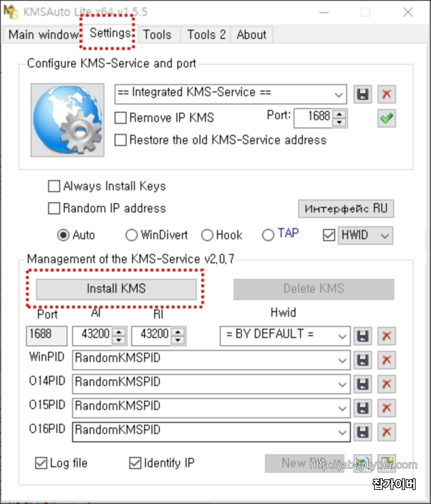Click save icon next to Integrated KMS-Service
This screenshot has width=431, height=504.
tap(363, 94)
